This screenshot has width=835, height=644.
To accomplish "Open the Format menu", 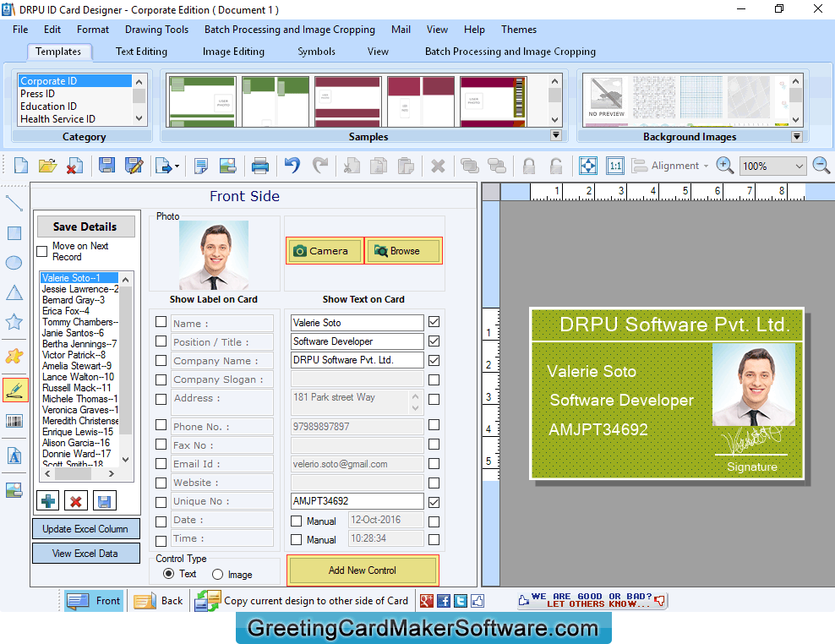I will (93, 30).
